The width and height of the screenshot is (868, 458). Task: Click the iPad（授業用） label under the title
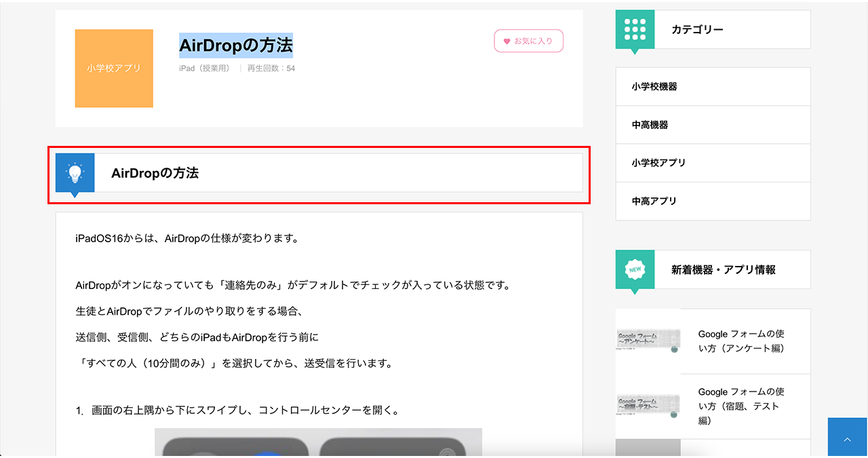[x=206, y=69]
